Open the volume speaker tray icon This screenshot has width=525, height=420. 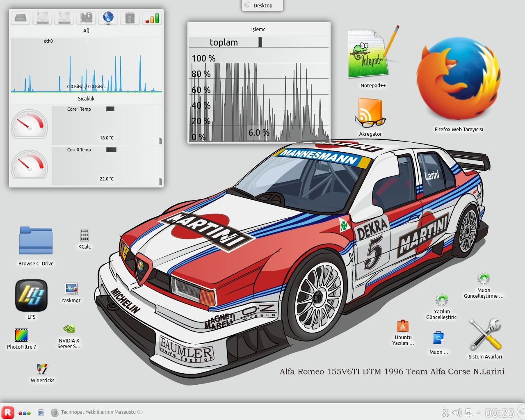pyautogui.click(x=457, y=413)
